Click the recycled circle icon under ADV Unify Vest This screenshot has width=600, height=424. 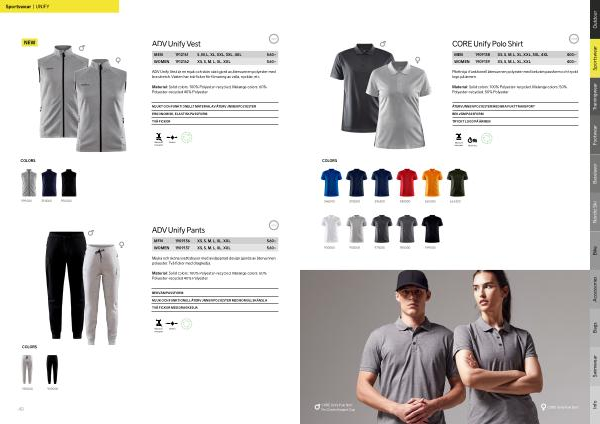(186, 137)
